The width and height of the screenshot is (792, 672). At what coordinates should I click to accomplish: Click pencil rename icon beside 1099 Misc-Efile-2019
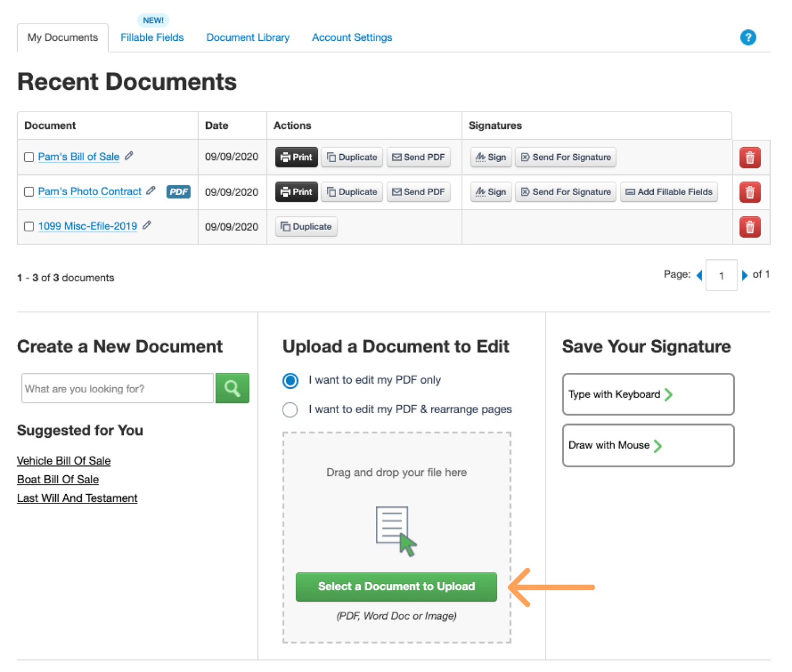pos(147,225)
